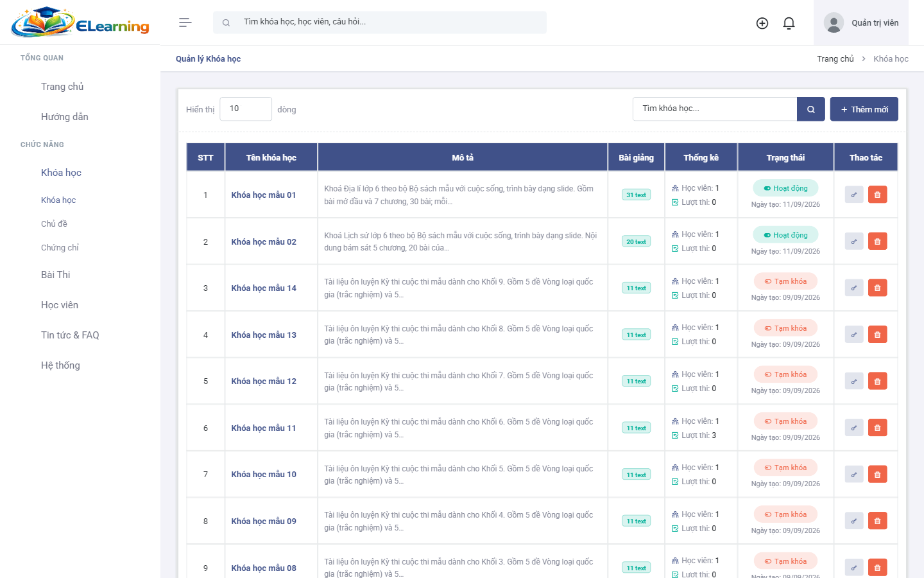Toggle Hoạt động status of Khóa học mẫu 02
The image size is (924, 578).
(x=785, y=235)
